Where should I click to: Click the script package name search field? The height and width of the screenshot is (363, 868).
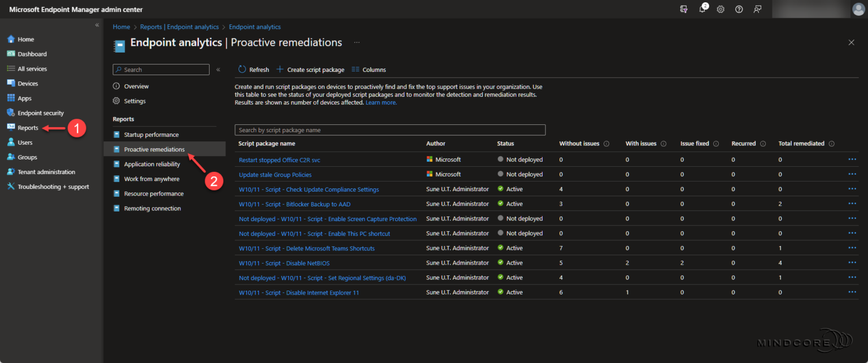pyautogui.click(x=390, y=130)
